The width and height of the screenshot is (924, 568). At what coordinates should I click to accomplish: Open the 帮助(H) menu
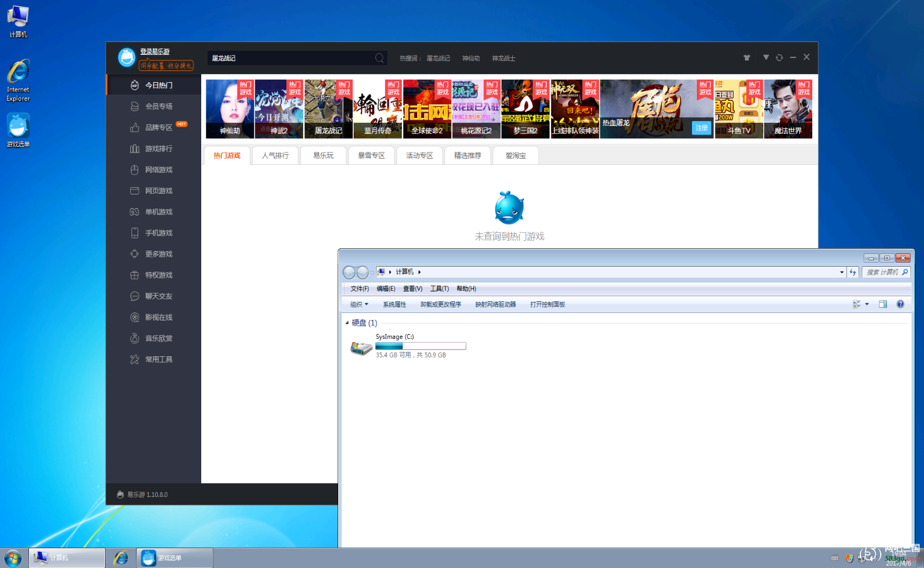467,288
